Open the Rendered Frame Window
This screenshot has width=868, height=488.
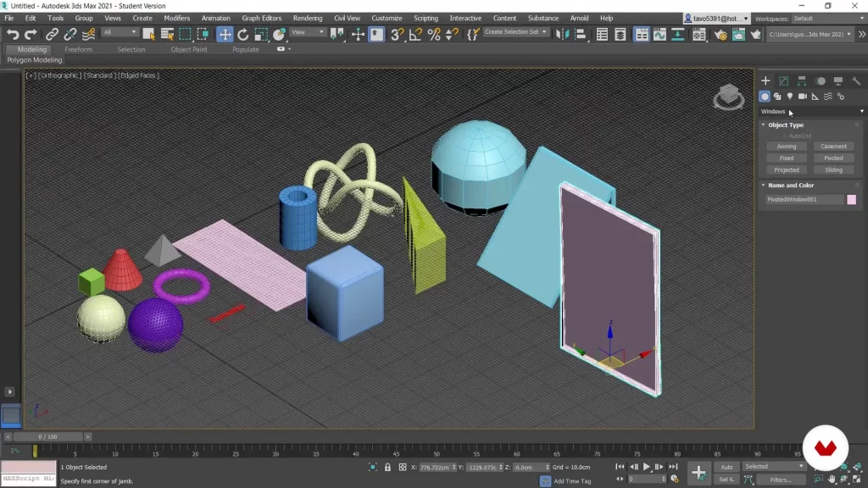[x=738, y=34]
